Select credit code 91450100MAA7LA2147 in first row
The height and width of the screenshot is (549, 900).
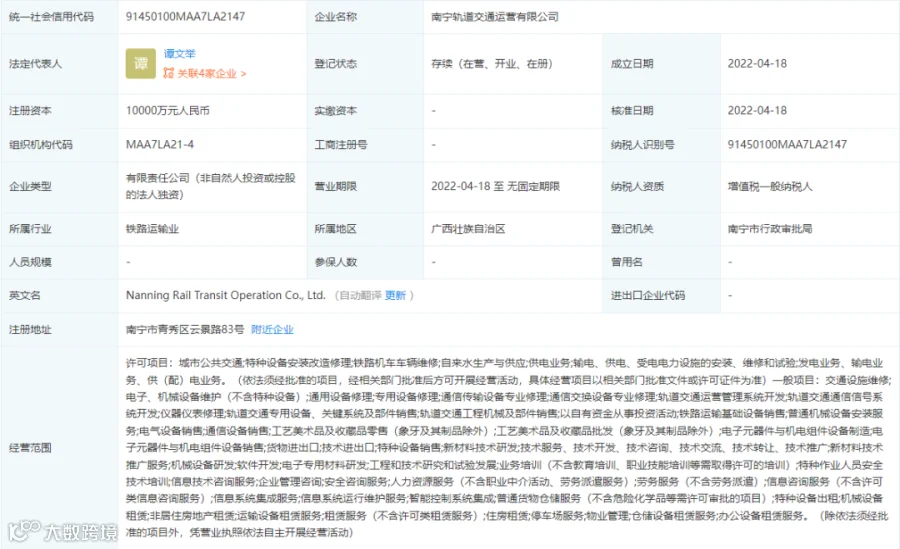click(x=185, y=17)
